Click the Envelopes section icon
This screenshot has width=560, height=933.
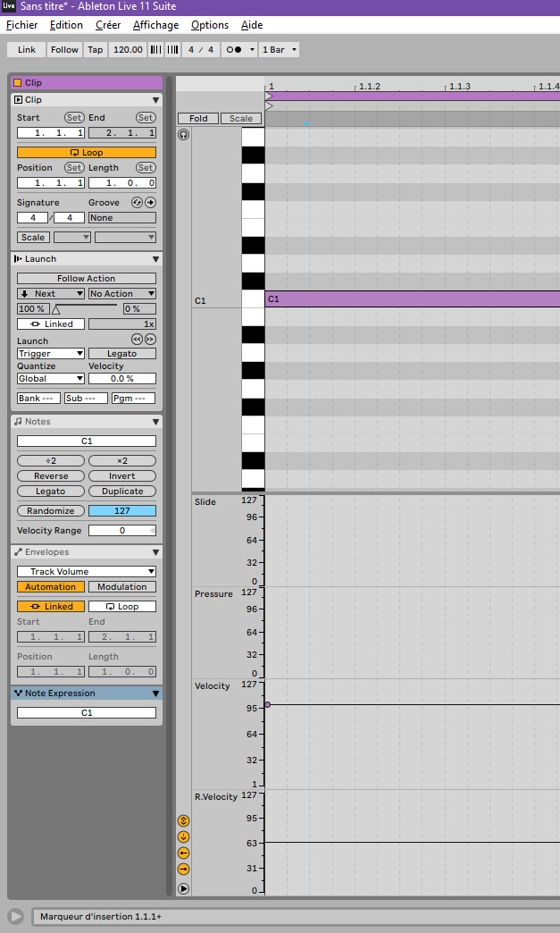point(18,552)
